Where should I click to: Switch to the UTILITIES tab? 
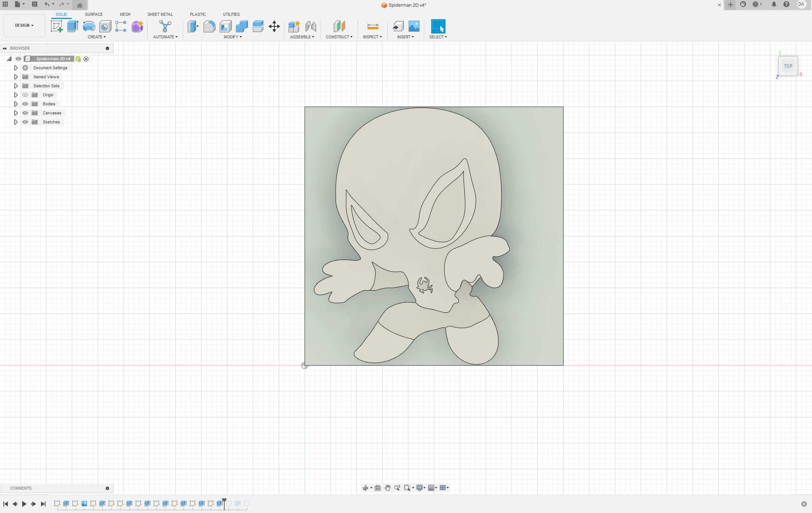[231, 14]
